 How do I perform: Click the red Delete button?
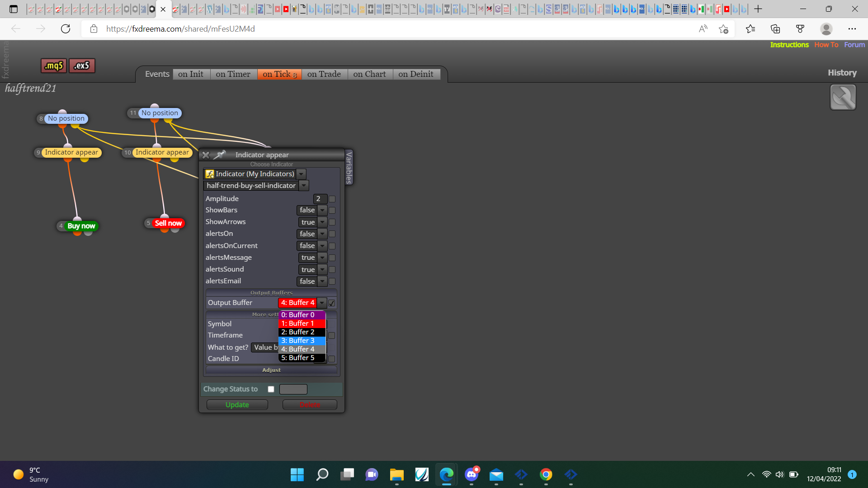point(310,405)
